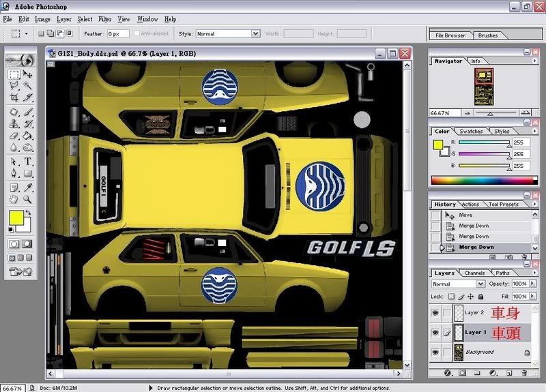Viewport: 546px width, 392px height.
Task: Choose the Eraser tool
Action: tap(14, 136)
